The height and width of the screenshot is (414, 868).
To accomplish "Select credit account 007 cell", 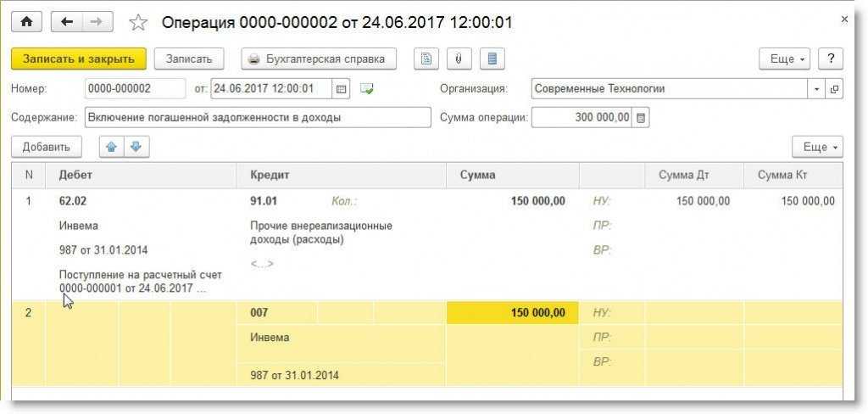I will point(259,312).
